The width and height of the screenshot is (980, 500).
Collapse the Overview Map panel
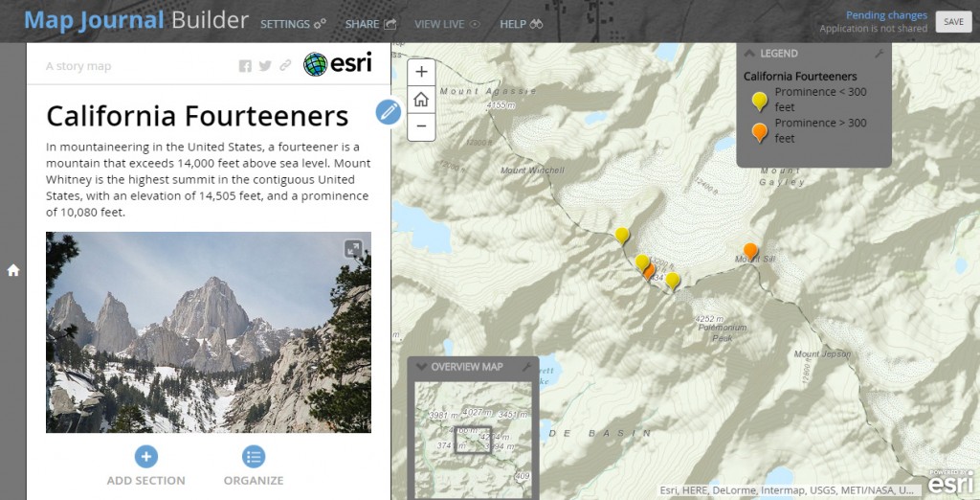tap(421, 367)
